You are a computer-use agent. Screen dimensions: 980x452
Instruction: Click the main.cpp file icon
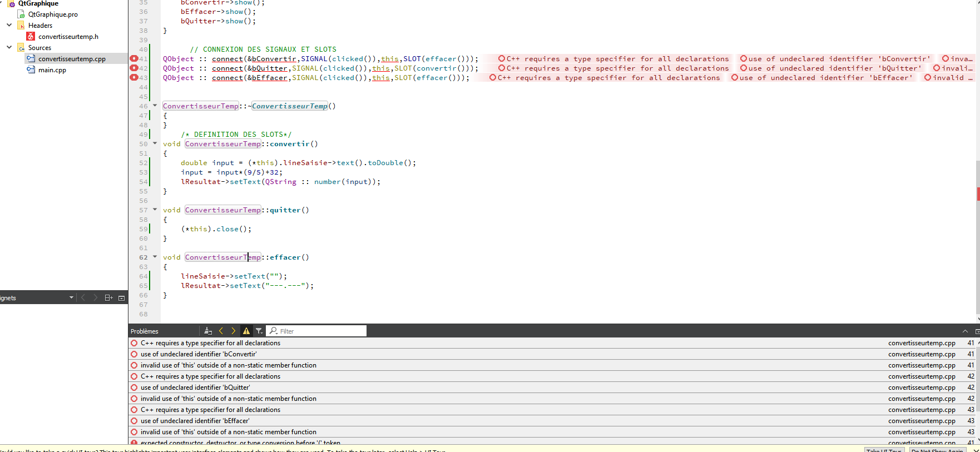pos(31,70)
